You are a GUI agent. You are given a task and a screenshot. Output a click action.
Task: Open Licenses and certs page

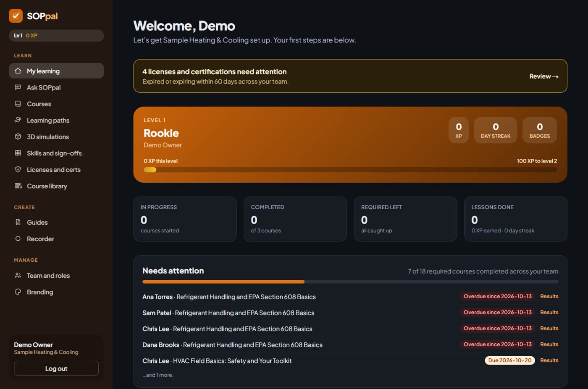pyautogui.click(x=56, y=169)
